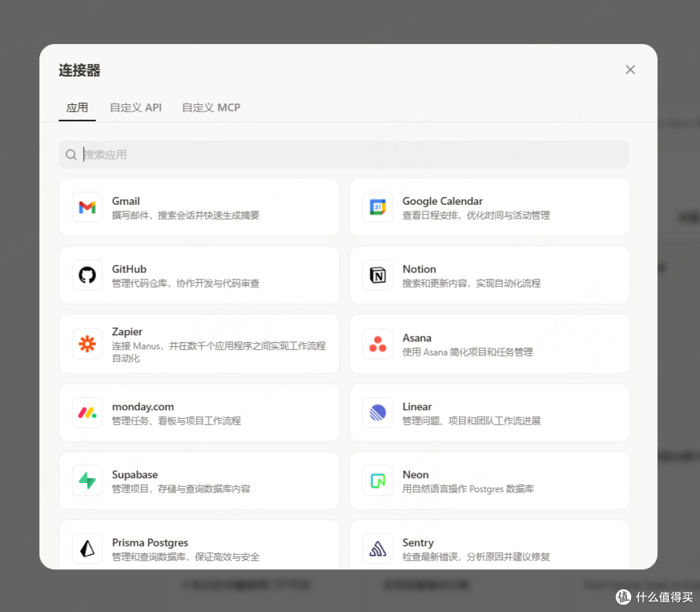Click the Supabase lightning icon

coord(87,481)
